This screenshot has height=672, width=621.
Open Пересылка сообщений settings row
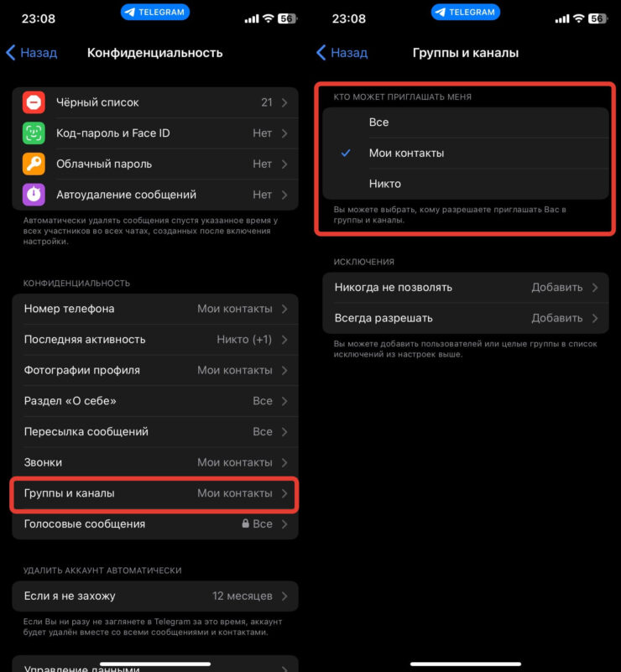coord(155,431)
